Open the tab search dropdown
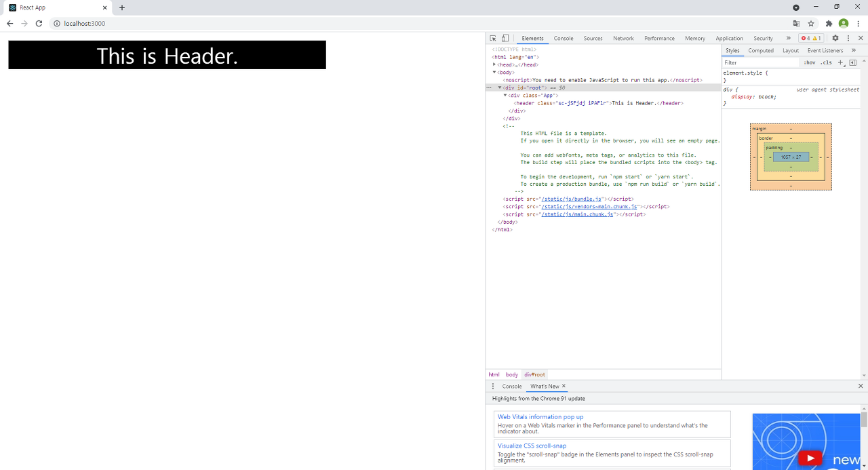Screen dimensions: 868x470 pyautogui.click(x=796, y=7)
